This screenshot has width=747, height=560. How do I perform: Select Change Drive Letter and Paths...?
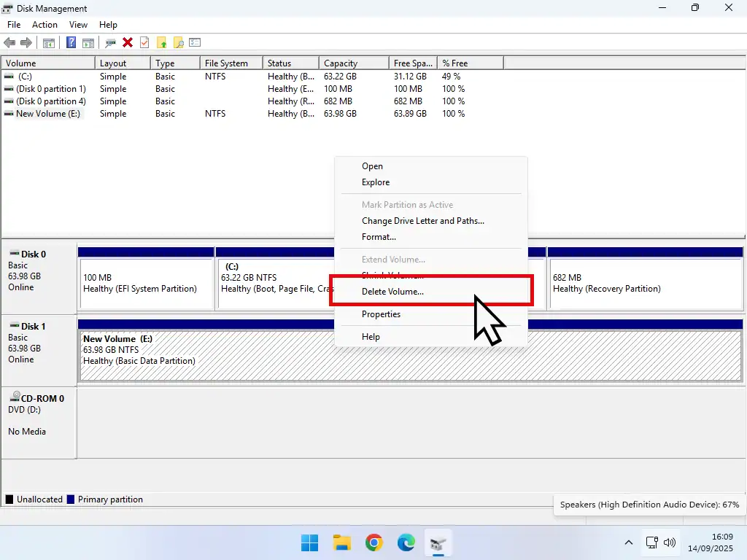tap(430, 221)
